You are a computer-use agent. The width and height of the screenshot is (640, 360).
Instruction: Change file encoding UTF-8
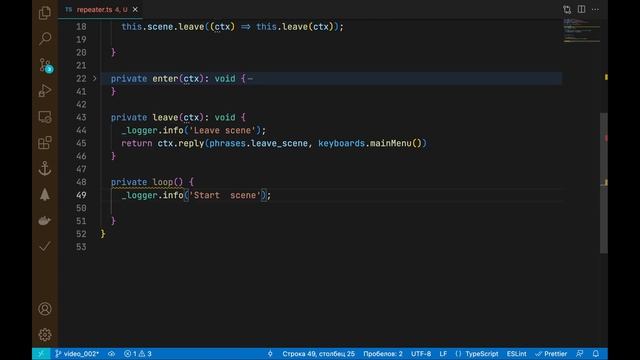[x=421, y=354]
